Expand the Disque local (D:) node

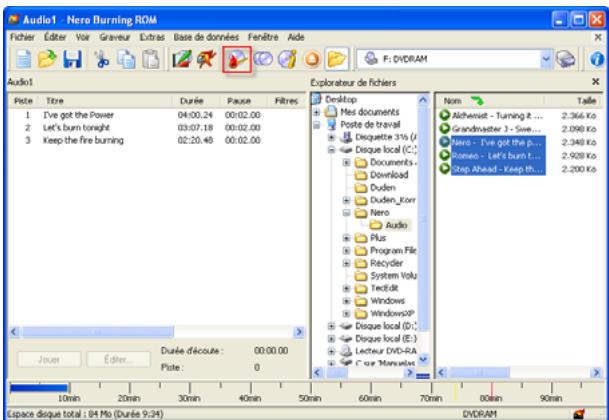[x=331, y=326]
